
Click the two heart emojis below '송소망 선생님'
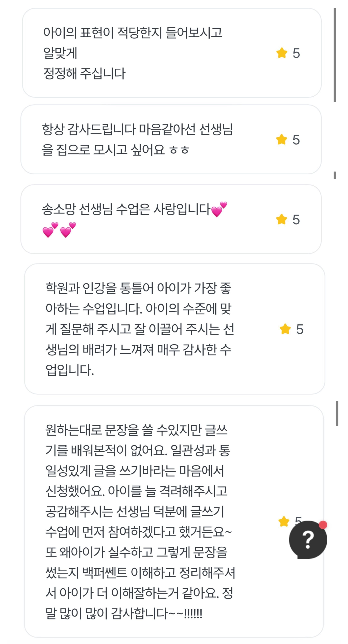click(59, 230)
